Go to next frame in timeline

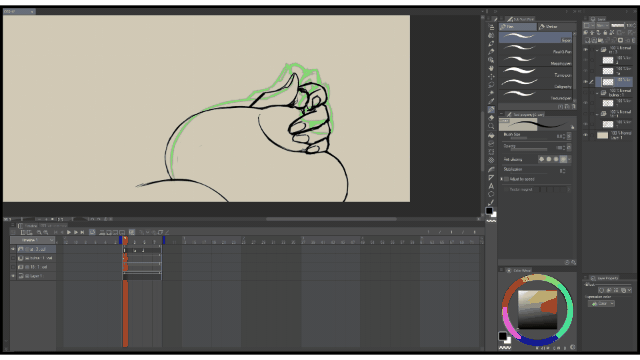point(76,232)
